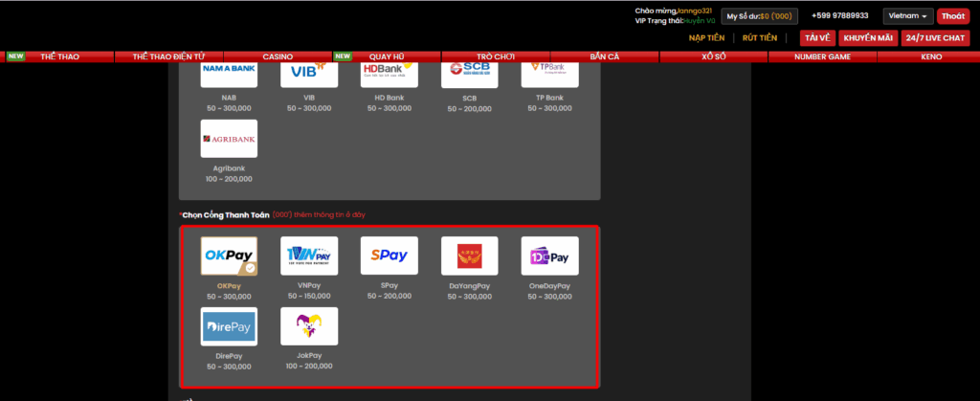Click the OneDayPay name text
This screenshot has width=980, height=401.
click(550, 286)
